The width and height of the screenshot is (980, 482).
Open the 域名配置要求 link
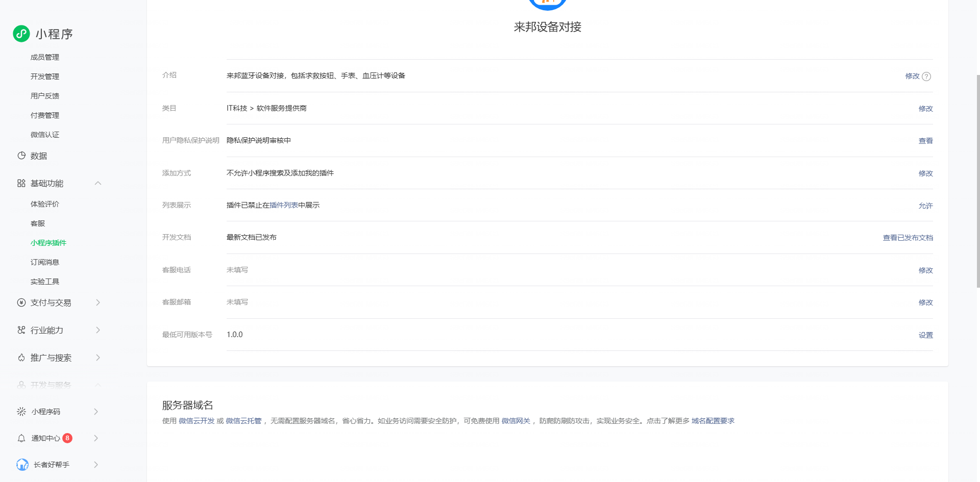(713, 421)
